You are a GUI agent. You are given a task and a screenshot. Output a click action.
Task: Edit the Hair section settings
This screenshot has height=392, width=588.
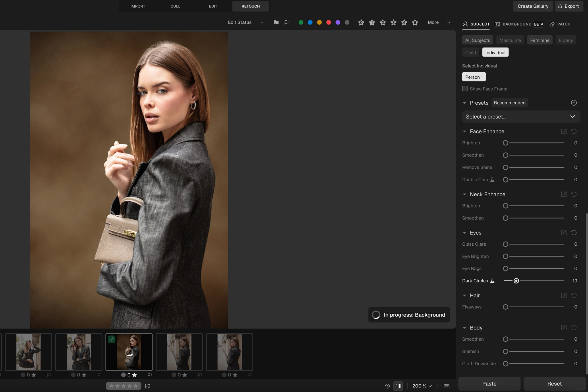pos(564,295)
